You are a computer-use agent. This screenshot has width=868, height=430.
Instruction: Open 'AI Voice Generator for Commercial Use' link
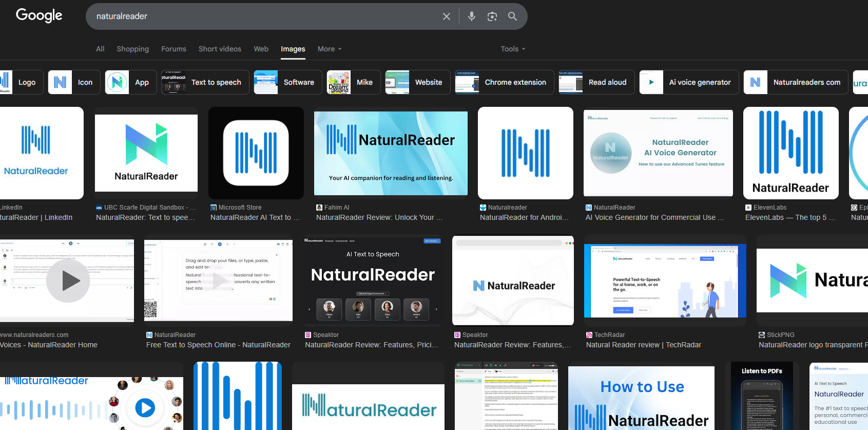coord(654,217)
